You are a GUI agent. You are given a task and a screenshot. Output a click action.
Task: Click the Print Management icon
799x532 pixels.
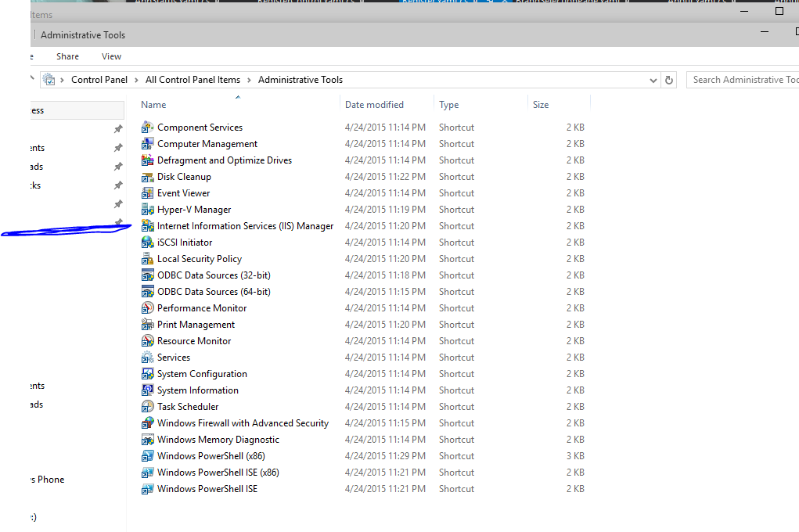147,325
